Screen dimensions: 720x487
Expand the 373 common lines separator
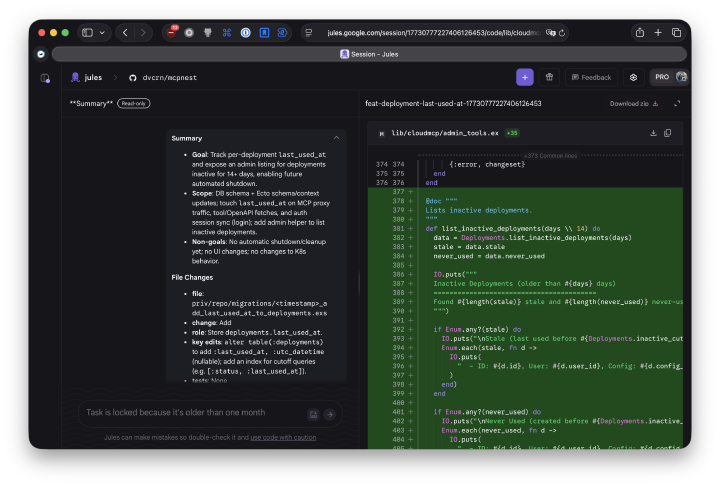click(x=550, y=156)
